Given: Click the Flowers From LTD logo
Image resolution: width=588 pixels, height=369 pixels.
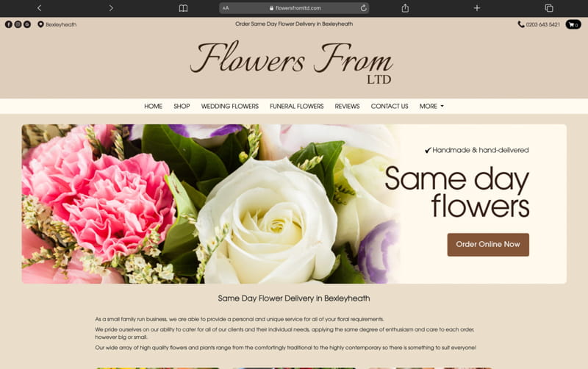Looking at the screenshot, I should [292, 62].
